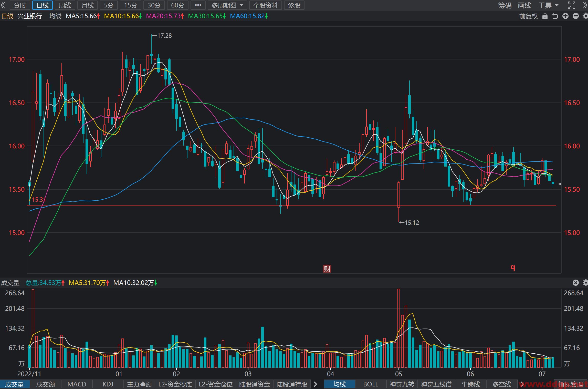Open the 工具 dropdown menu
This screenshot has height=389, width=588.
548,5
